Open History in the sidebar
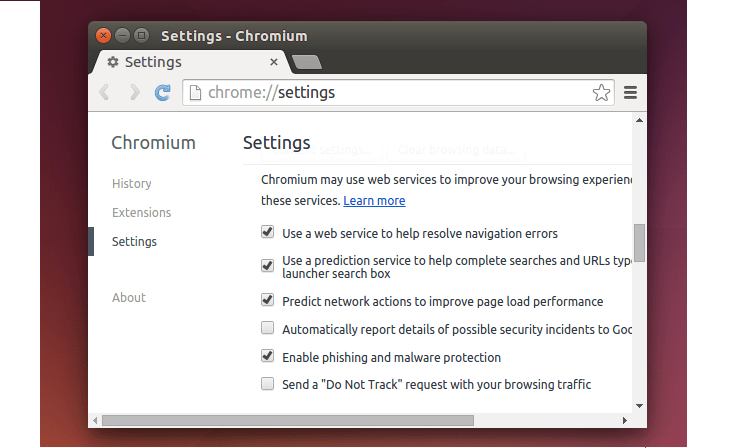This screenshot has height=448, width=730. pyautogui.click(x=131, y=183)
